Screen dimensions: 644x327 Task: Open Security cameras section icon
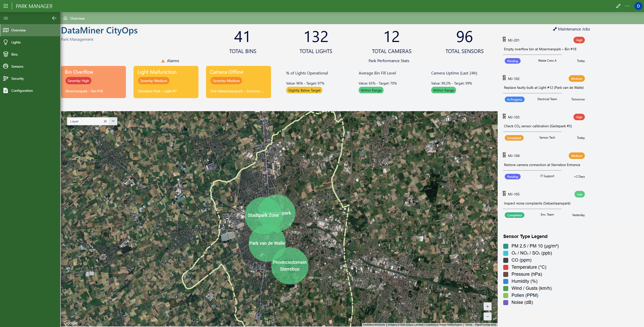pos(6,78)
